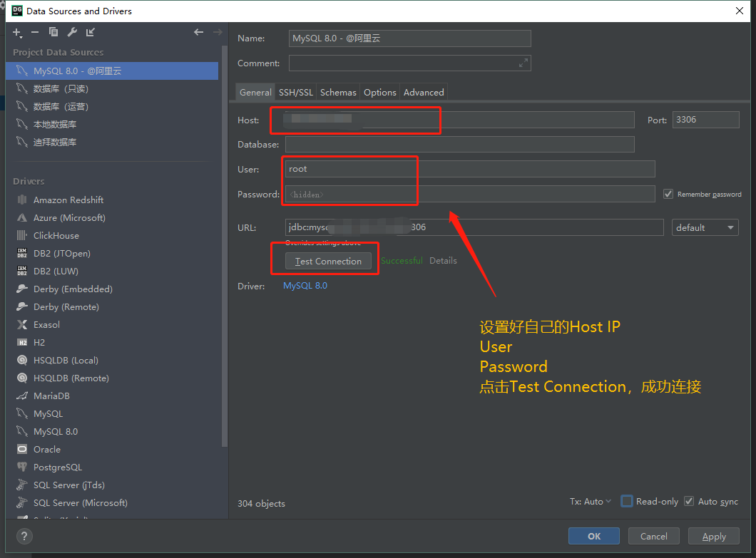Go forward with the right arrow

click(x=218, y=32)
